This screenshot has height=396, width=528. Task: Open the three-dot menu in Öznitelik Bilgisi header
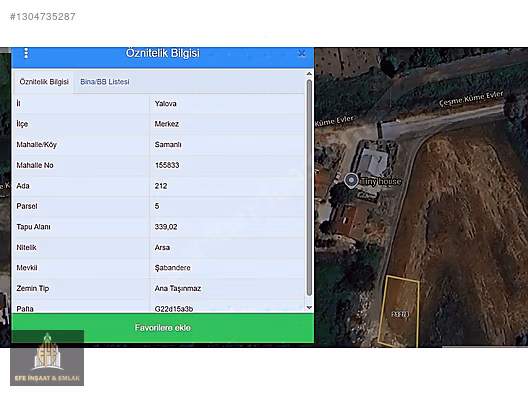point(26,53)
